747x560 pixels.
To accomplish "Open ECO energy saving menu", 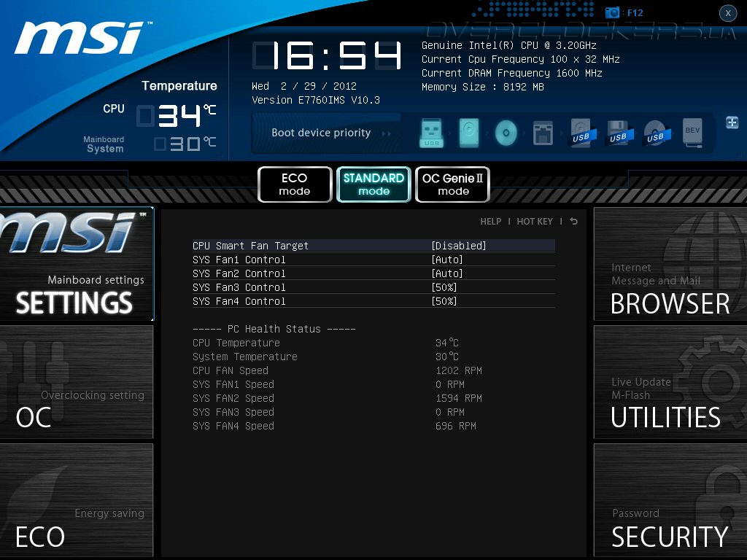I will point(77,500).
